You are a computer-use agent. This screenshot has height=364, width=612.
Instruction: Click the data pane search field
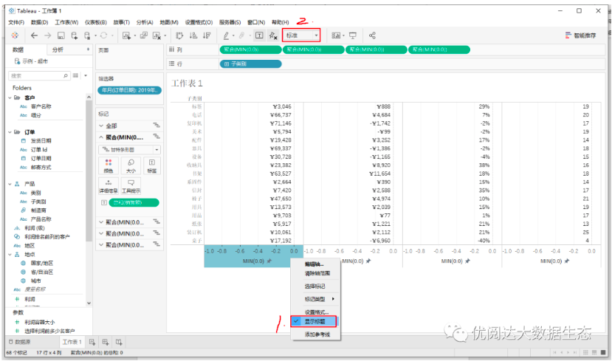[x=39, y=75]
